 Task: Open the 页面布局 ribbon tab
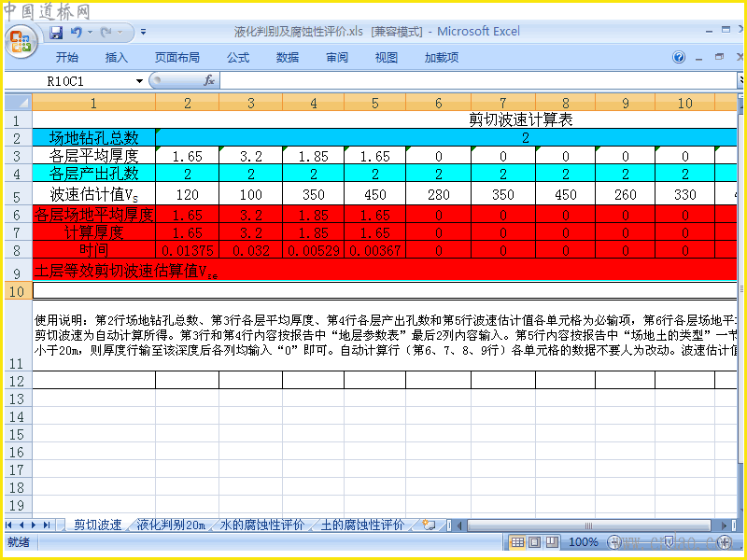pyautogui.click(x=176, y=58)
